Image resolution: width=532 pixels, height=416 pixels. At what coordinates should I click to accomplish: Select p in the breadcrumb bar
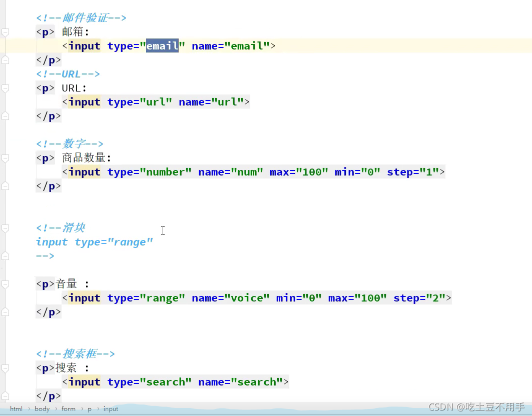point(90,409)
